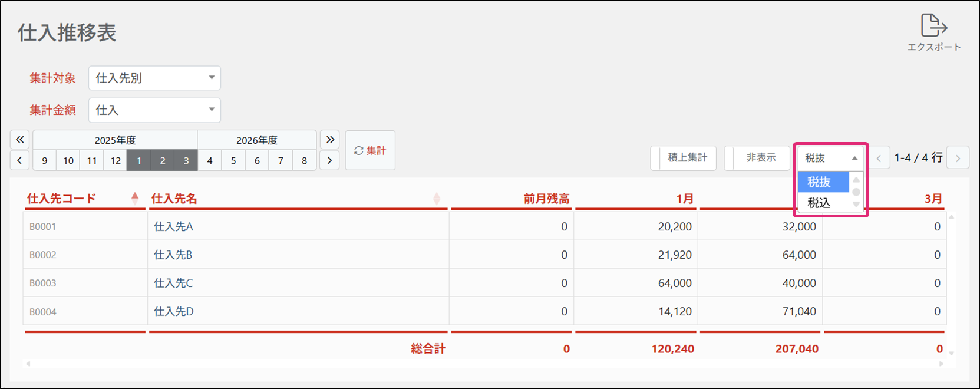Sort by supplier name column arrows
This screenshot has height=389, width=980.
point(436,199)
